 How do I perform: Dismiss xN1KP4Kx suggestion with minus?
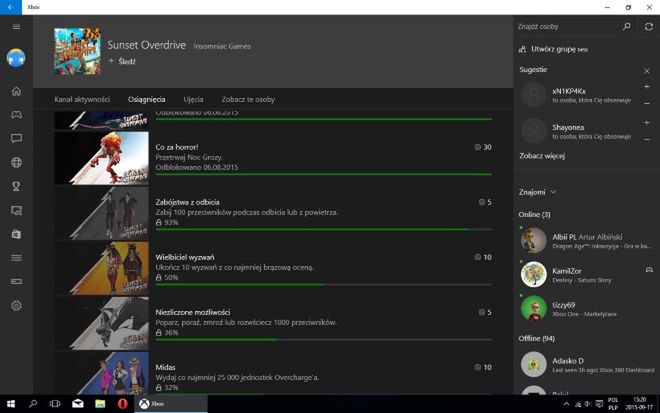click(x=647, y=103)
